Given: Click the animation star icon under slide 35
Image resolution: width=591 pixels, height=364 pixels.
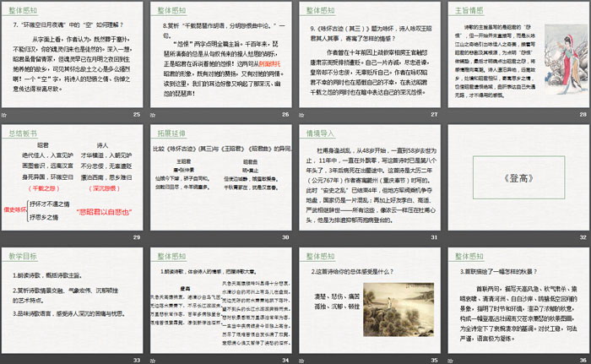Looking at the screenshot, I should 301,361.
